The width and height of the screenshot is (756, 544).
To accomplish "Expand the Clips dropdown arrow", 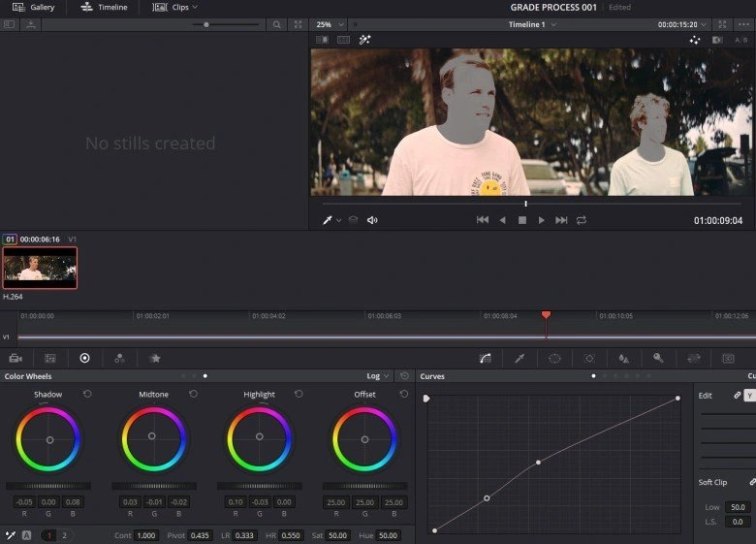I will pyautogui.click(x=195, y=7).
